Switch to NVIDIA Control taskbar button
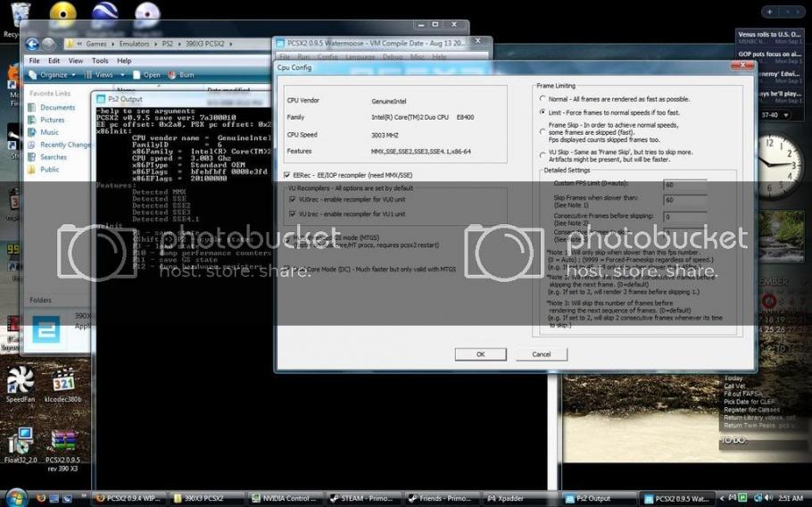Image resolution: width=812 pixels, height=507 pixels. pyautogui.click(x=285, y=499)
